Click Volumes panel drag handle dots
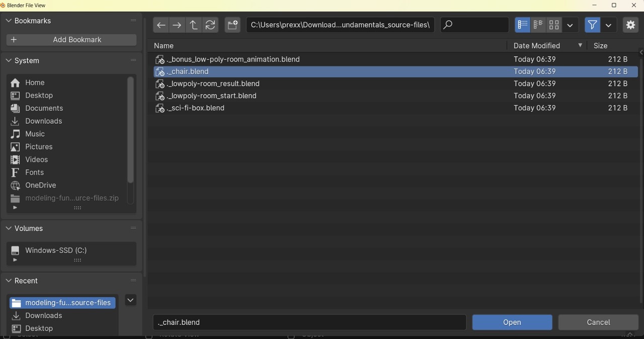 [x=133, y=228]
